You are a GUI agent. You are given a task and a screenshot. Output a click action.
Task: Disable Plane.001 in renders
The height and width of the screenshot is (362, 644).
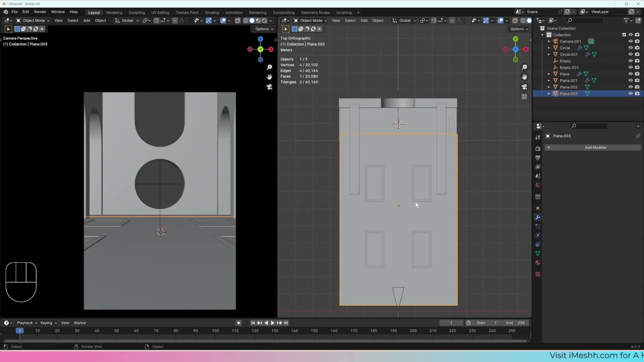[637, 80]
